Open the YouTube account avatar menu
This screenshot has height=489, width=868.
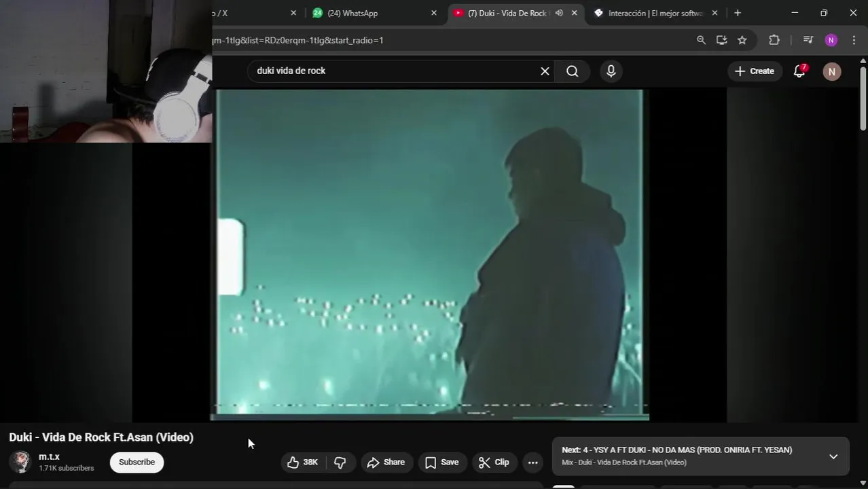tap(832, 71)
